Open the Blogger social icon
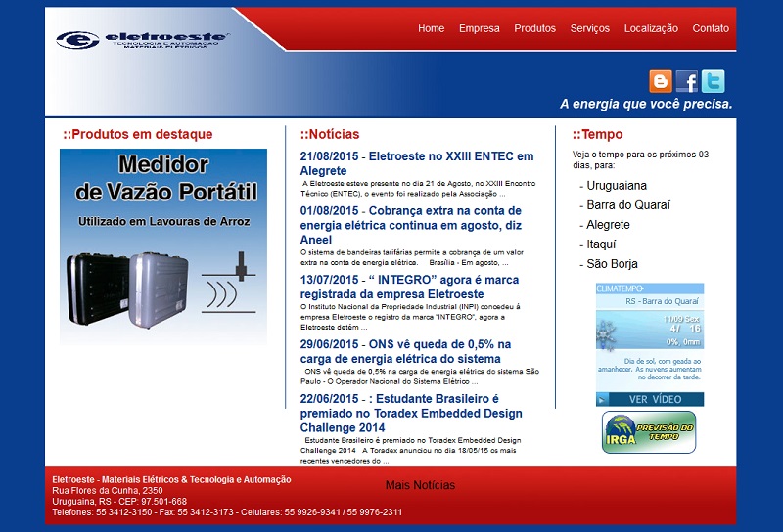This screenshot has width=783, height=532. click(x=661, y=81)
